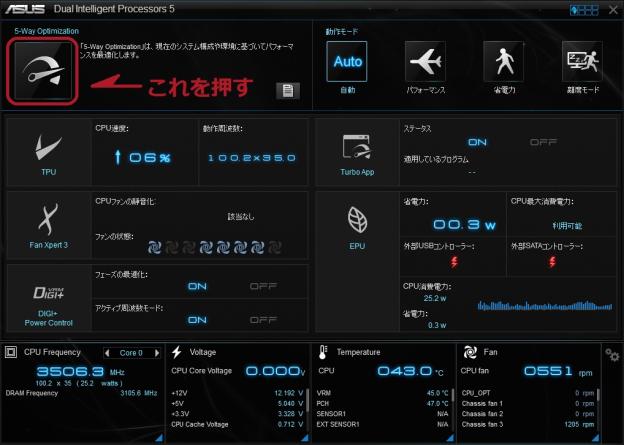Switch to next core with right arrow
The height and width of the screenshot is (445, 624).
click(x=157, y=353)
